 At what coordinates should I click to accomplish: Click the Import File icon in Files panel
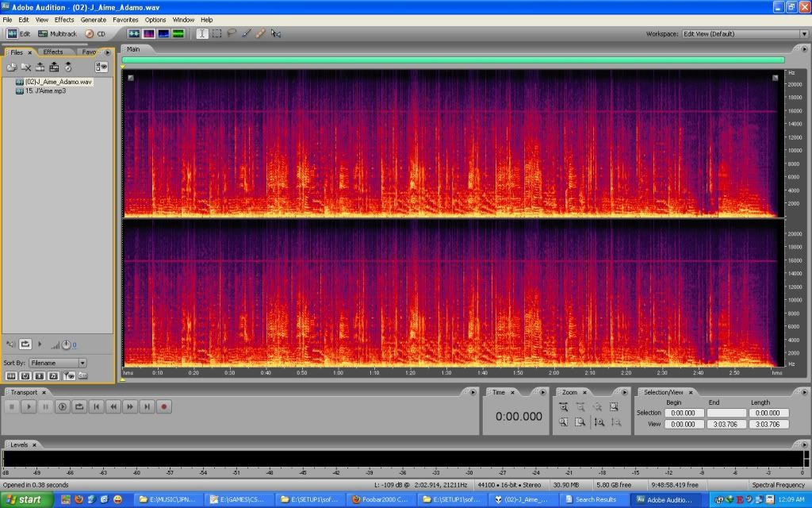(11, 67)
